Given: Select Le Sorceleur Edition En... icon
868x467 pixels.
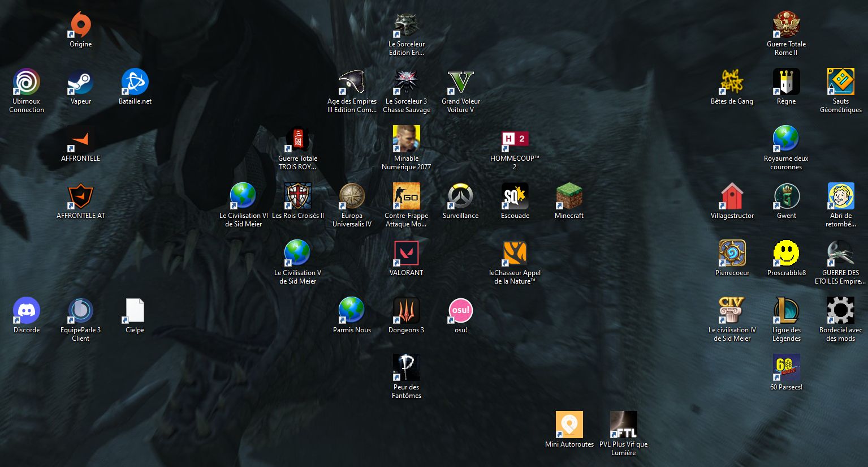Looking at the screenshot, I should [407, 25].
